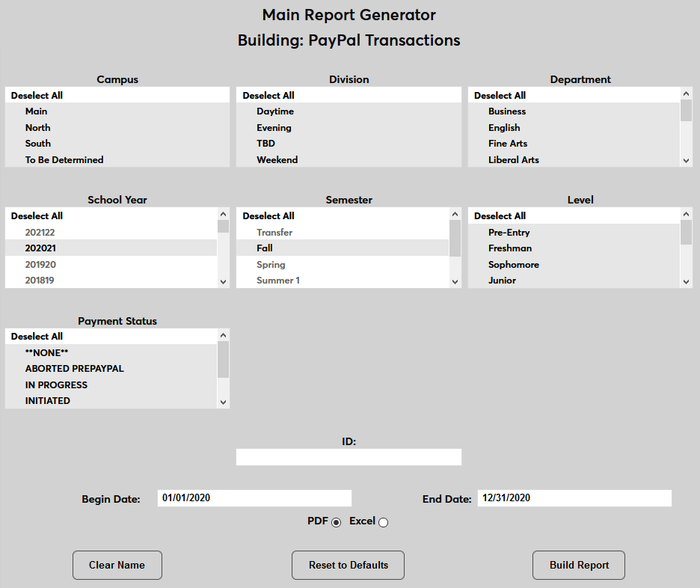Select North campus
The width and height of the screenshot is (700, 588).
coord(117,127)
